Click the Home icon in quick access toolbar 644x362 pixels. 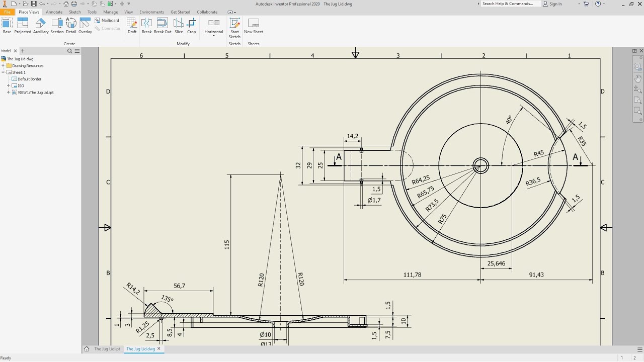pyautogui.click(x=66, y=4)
